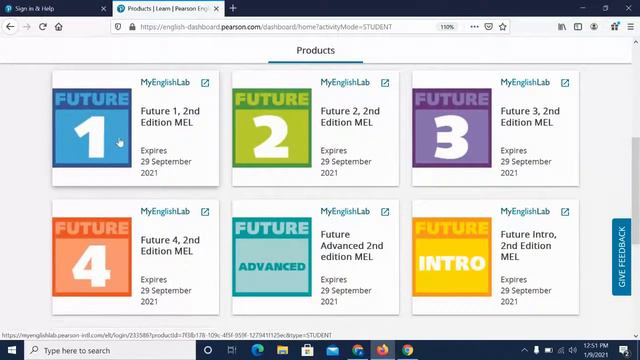640x360 pixels.
Task: Click the Future 3 cover thumbnail
Action: tap(452, 128)
